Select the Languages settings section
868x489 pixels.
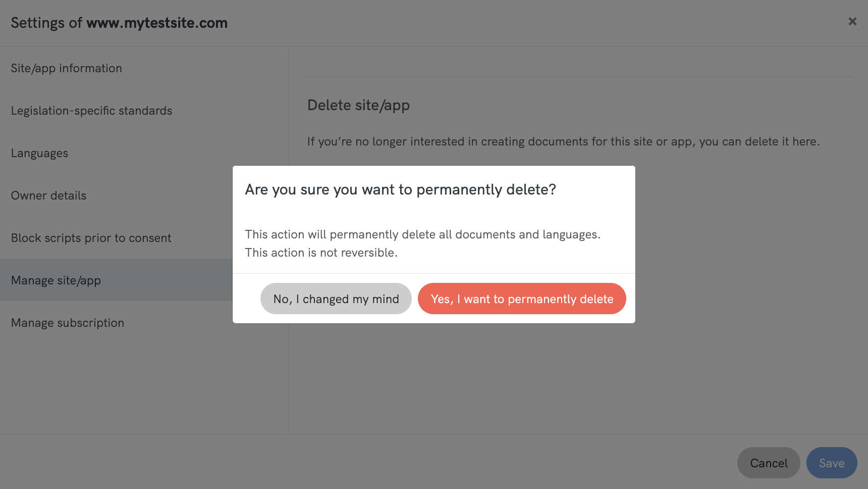click(x=39, y=153)
